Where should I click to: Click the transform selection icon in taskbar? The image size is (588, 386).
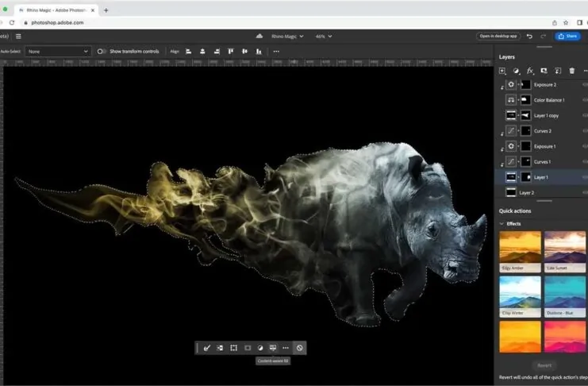coord(234,348)
